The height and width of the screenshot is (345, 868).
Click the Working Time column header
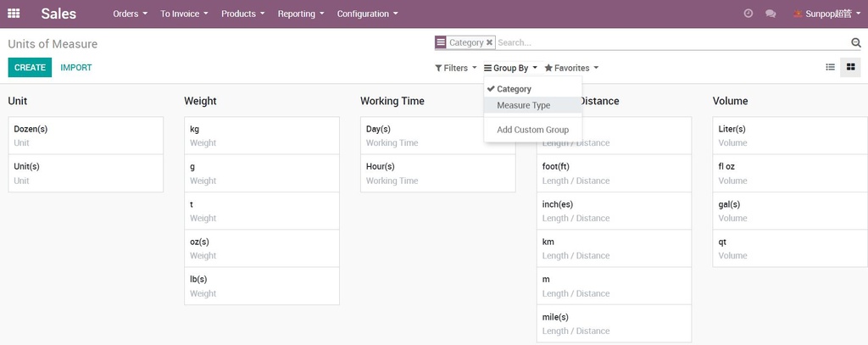point(392,101)
